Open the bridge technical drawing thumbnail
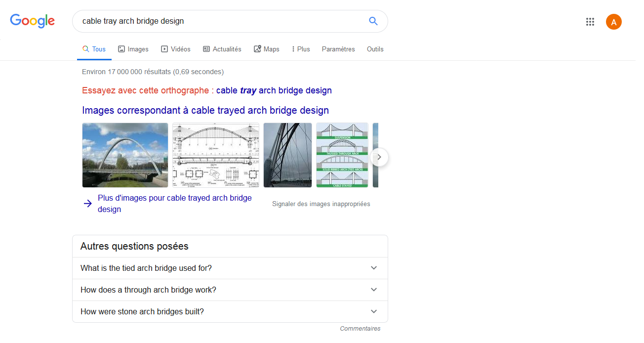Screen dimensions: 644x343 216,155
